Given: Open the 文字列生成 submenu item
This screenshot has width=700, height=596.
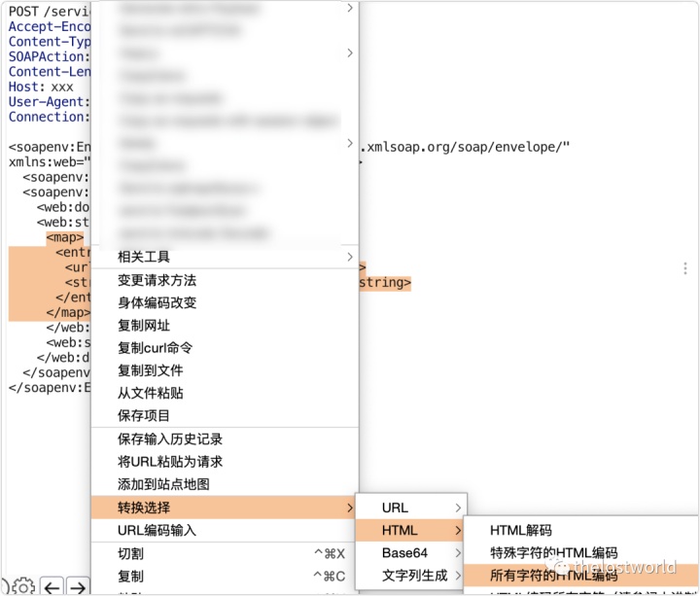Looking at the screenshot, I should tap(411, 576).
